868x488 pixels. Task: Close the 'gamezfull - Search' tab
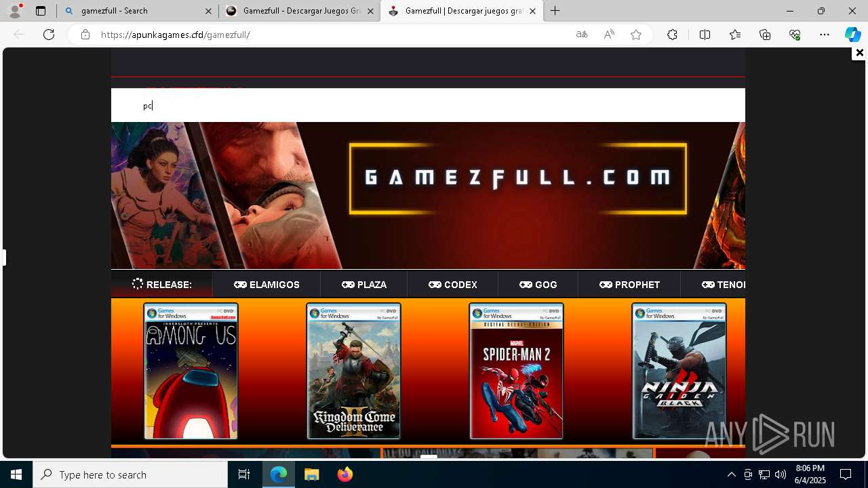208,11
